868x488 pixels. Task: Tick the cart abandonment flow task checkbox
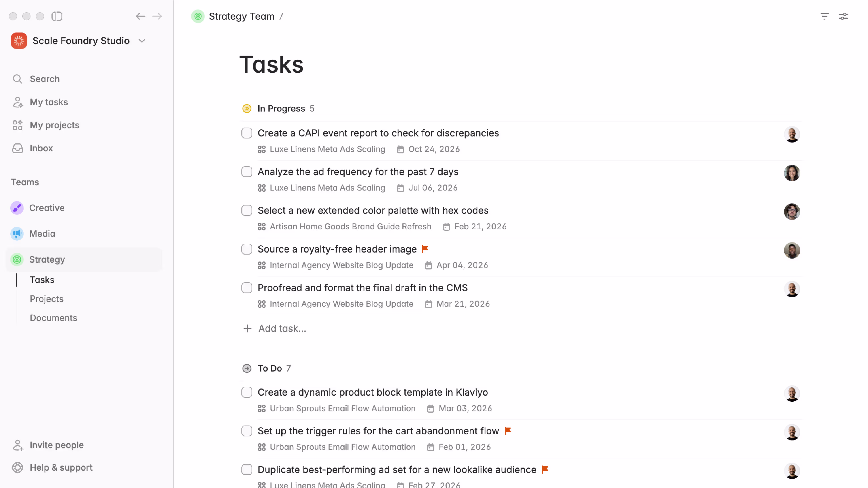coord(247,431)
